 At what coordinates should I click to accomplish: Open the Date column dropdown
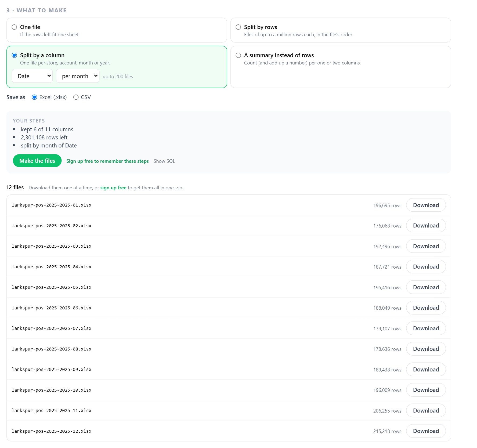point(32,76)
